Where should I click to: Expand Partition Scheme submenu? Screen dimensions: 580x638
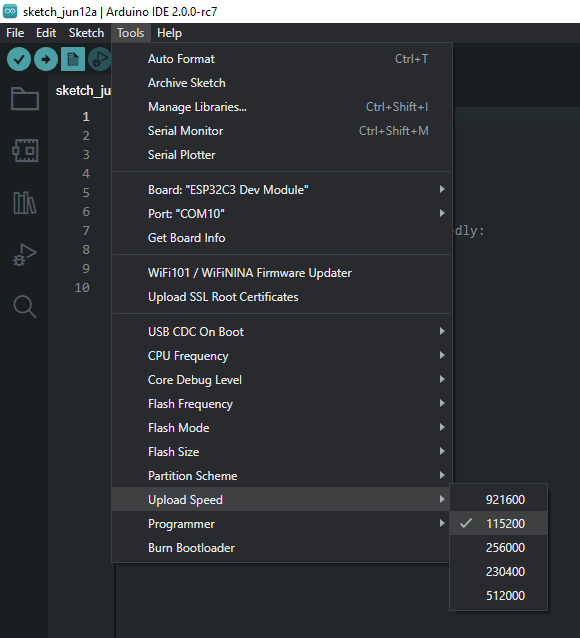point(282,476)
